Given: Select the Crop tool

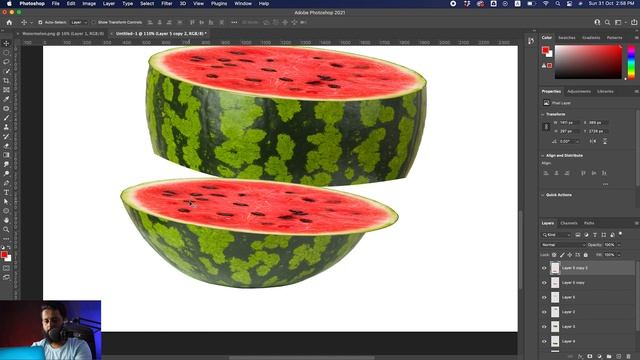Looking at the screenshot, I should (6, 81).
